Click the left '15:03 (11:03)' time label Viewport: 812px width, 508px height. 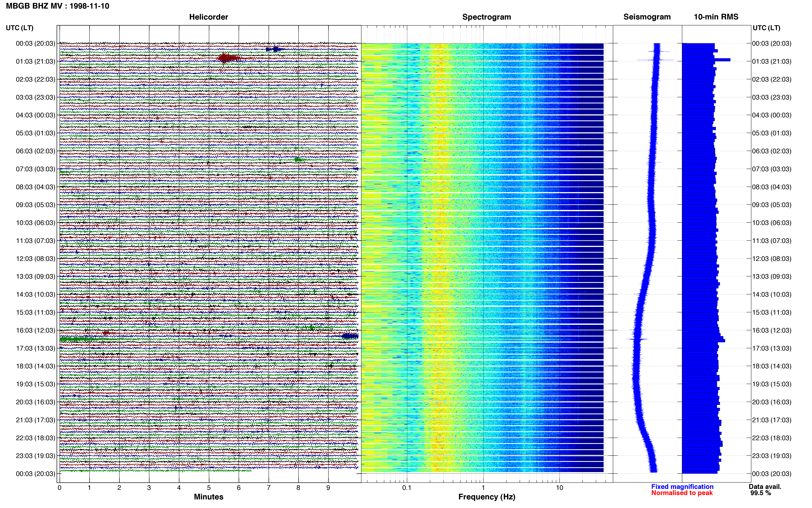36,313
